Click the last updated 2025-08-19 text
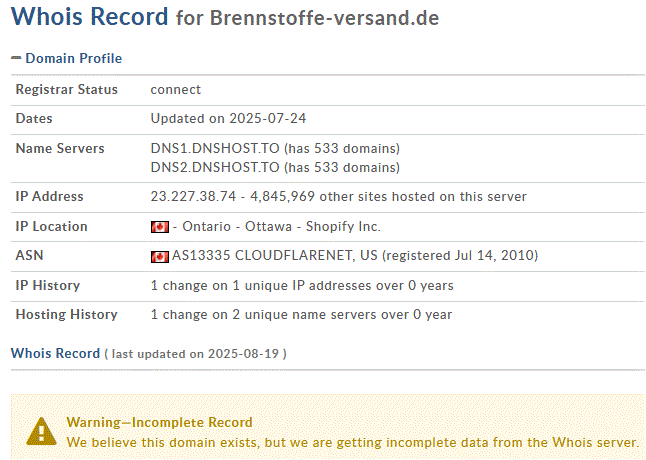 tap(198, 354)
